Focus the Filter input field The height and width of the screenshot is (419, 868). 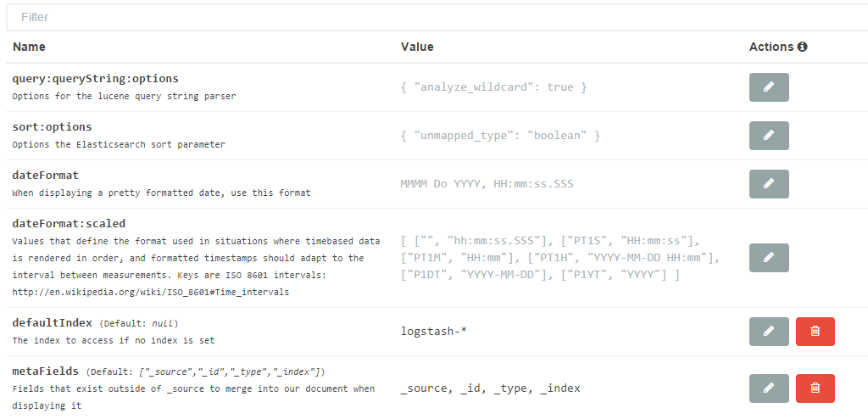click(437, 17)
